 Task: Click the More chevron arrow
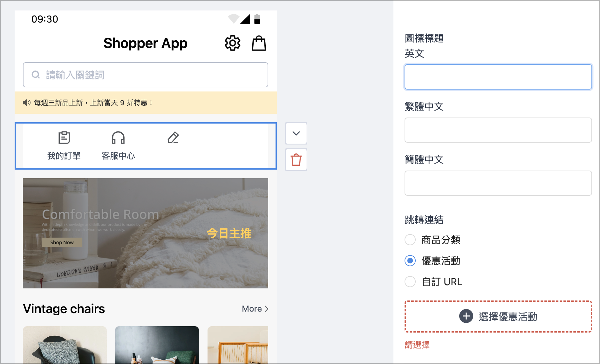coord(267,309)
